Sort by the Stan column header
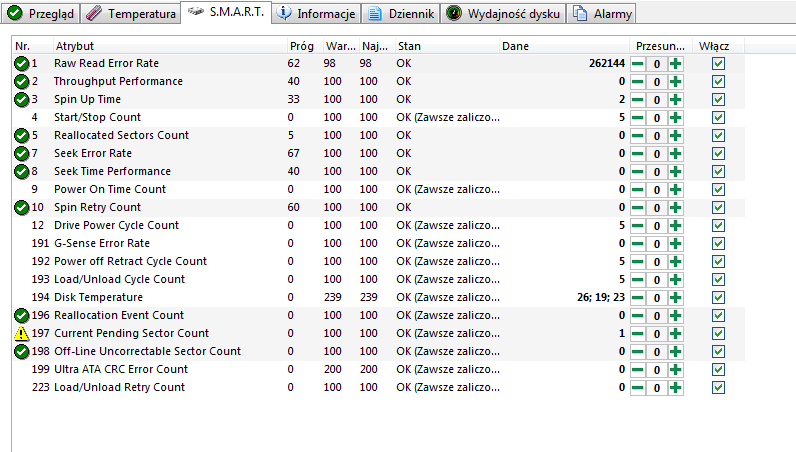 point(447,46)
